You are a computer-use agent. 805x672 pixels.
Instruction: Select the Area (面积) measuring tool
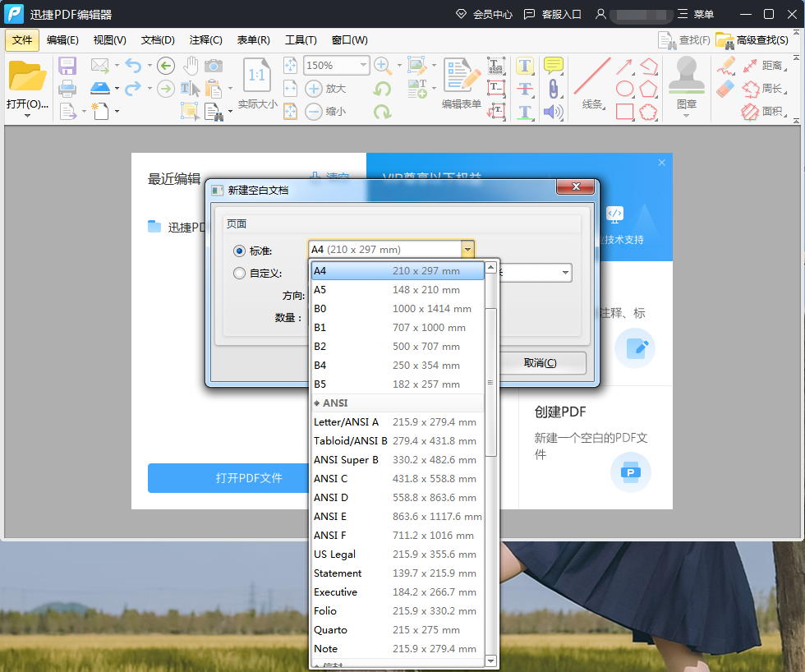pos(763,112)
